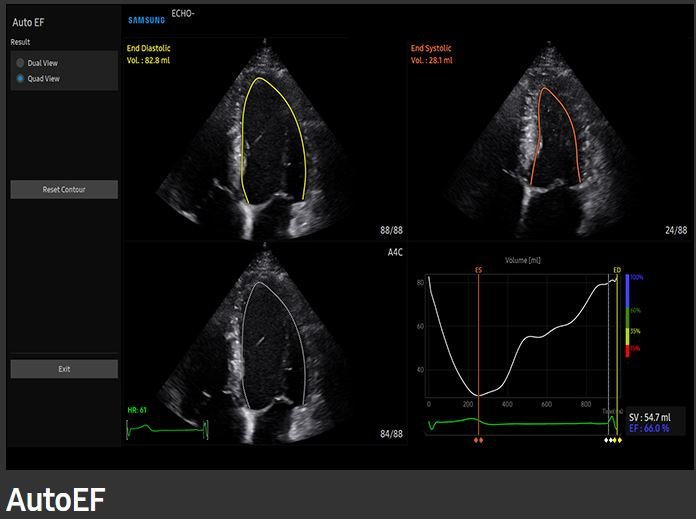Click the green 60% segment of EF scale
Screen dimensions: 696x519
pos(628,319)
